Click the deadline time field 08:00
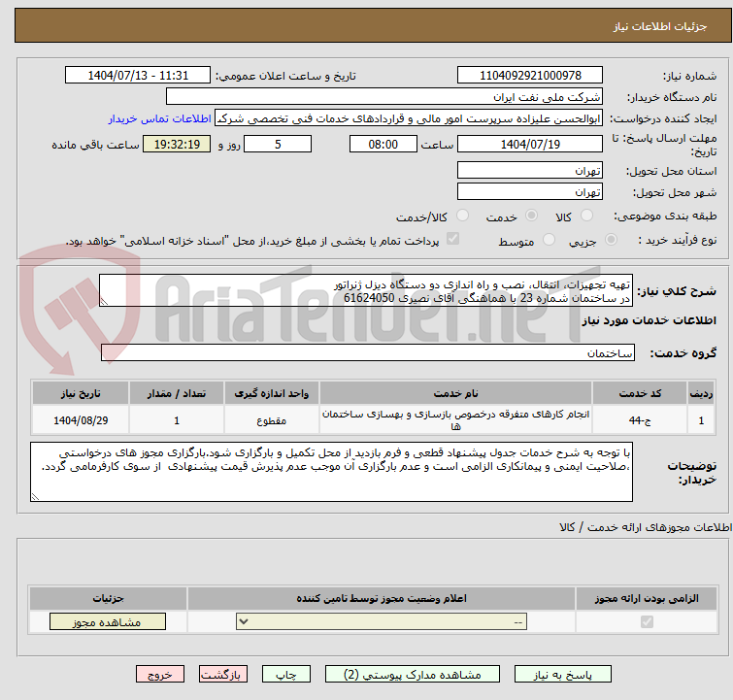Viewport: 733px width, 700px height. pos(383,144)
